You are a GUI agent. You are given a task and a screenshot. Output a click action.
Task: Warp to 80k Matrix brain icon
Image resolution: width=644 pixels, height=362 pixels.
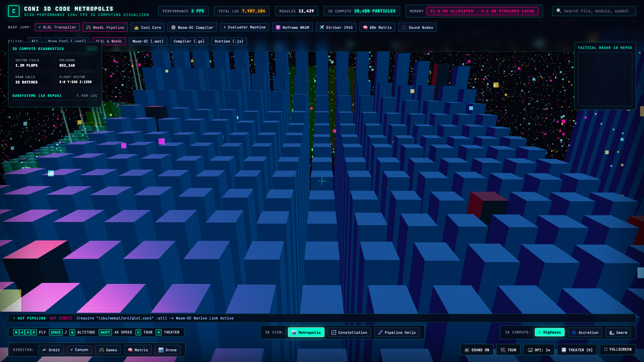365,27
